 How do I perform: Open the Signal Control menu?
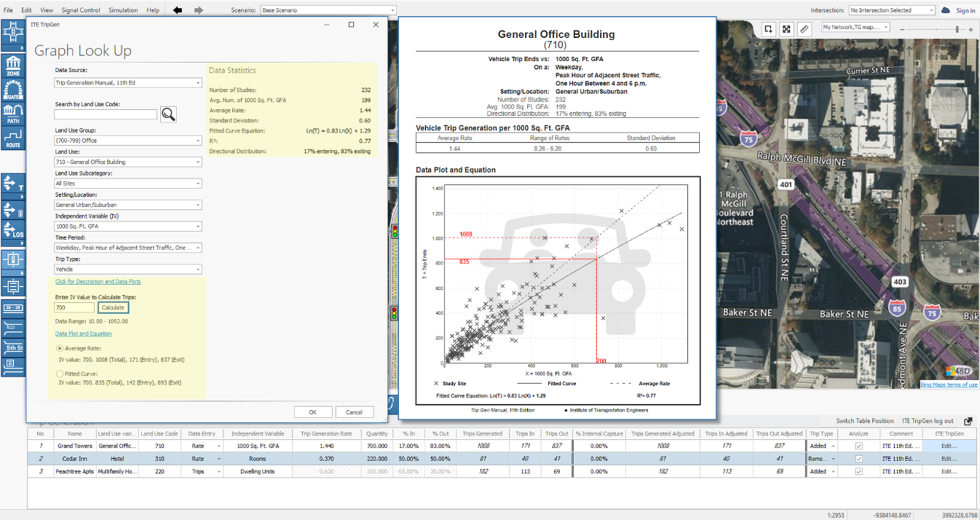tap(81, 10)
